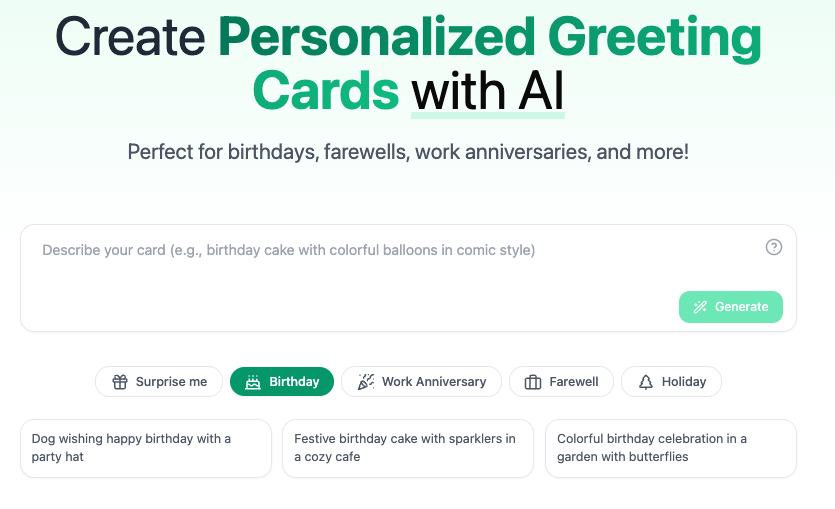
Task: Click the 'Perfect for birthdays' subtitle
Action: point(408,153)
